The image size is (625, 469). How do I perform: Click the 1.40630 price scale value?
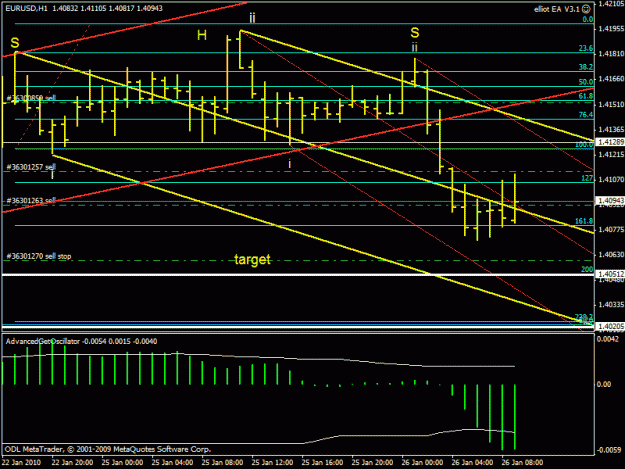pos(611,254)
